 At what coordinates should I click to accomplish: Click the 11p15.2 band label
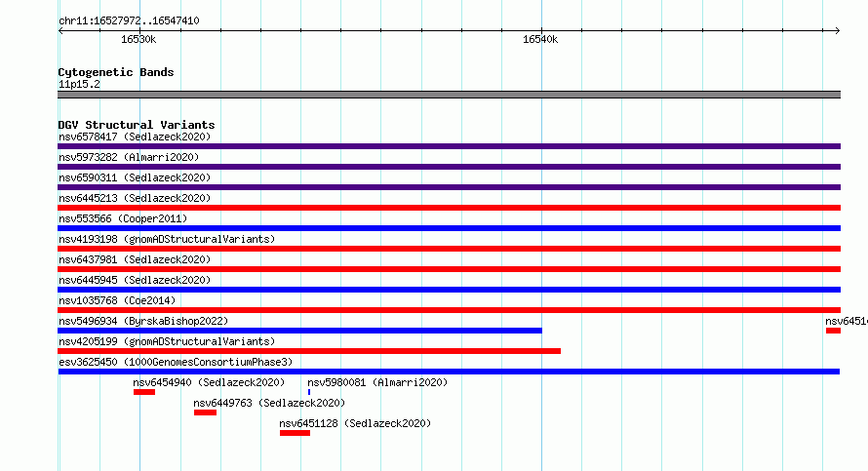[79, 84]
